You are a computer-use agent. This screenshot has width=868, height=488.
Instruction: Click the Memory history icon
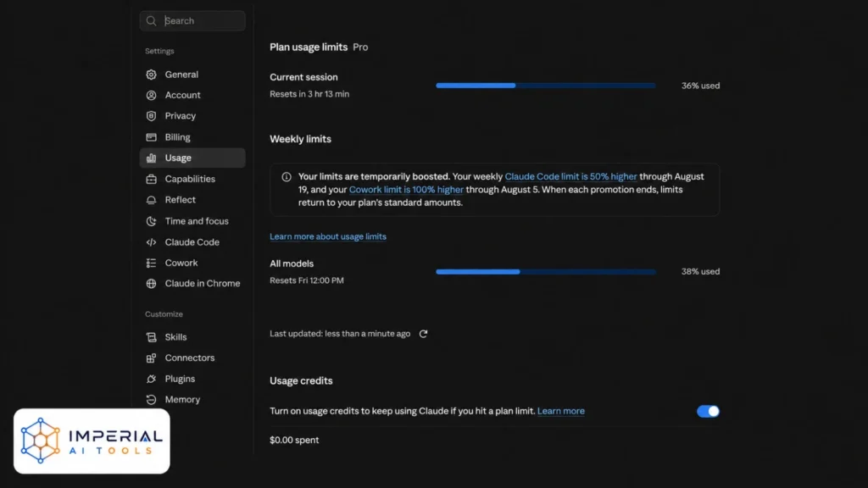point(151,400)
